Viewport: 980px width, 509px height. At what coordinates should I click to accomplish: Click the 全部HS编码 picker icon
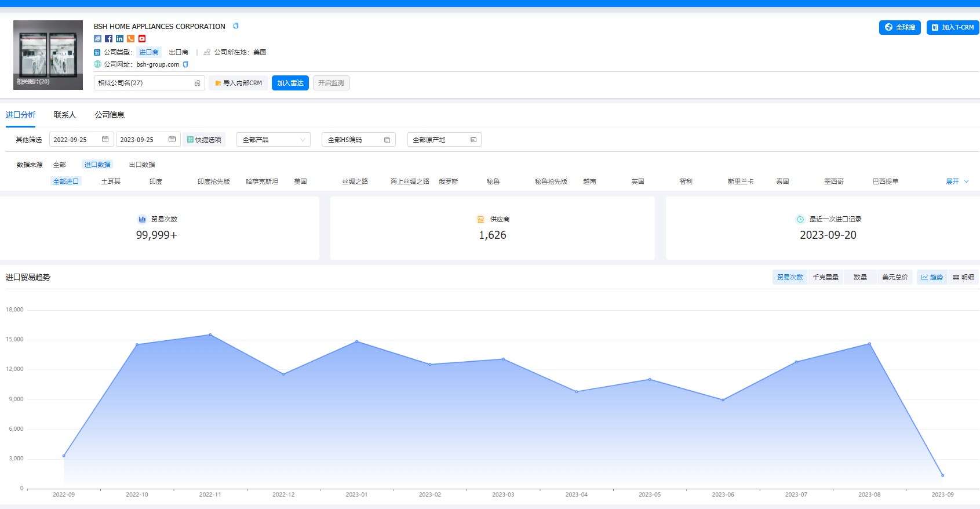[x=387, y=140]
